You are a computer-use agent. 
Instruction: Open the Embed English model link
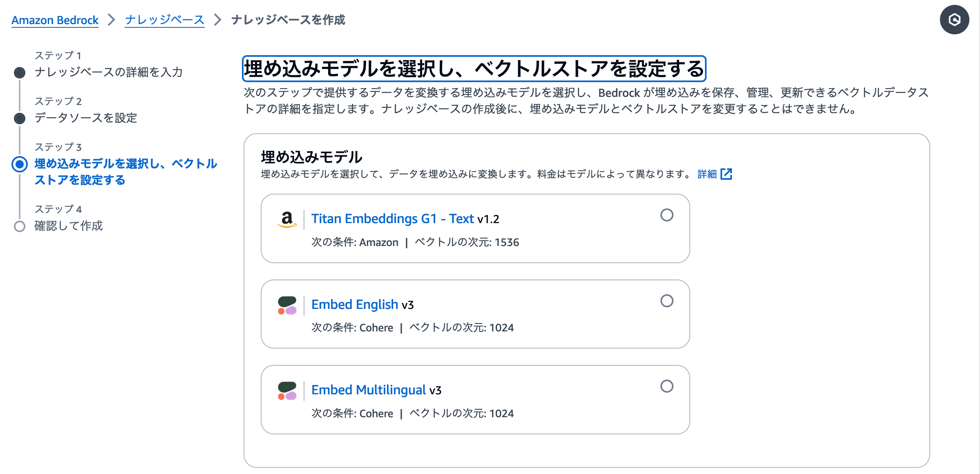355,304
